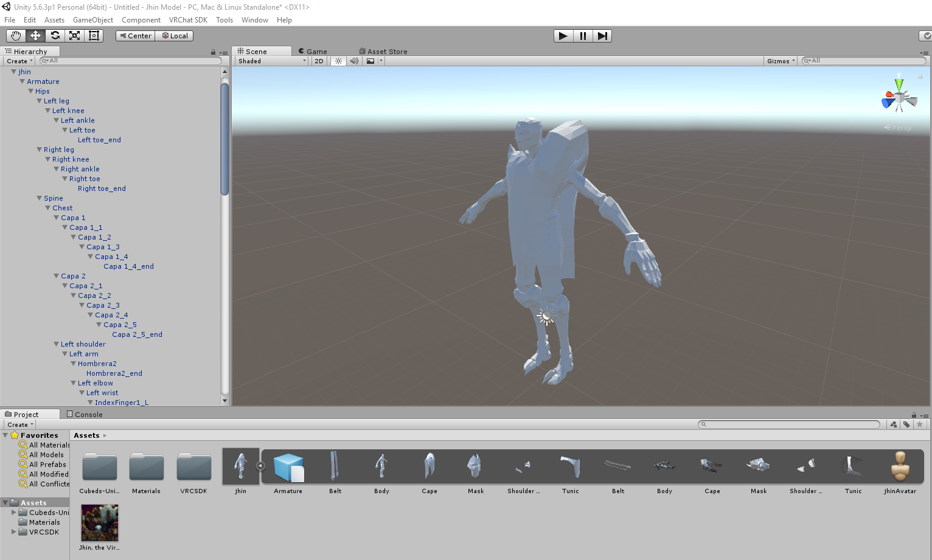Select the Hand tool in toolbar
The height and width of the screenshot is (560, 932).
(x=16, y=36)
